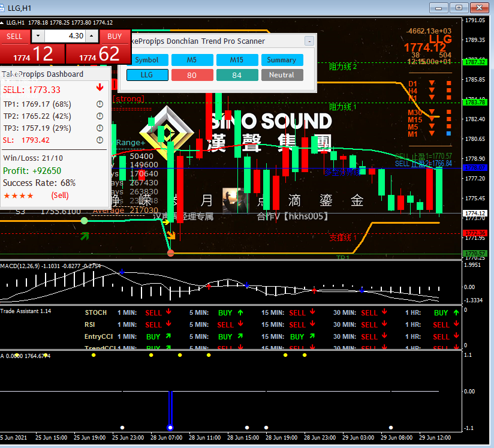Click the 1783.78 green price label
The height and width of the screenshot is (448, 494).
coord(475,103)
